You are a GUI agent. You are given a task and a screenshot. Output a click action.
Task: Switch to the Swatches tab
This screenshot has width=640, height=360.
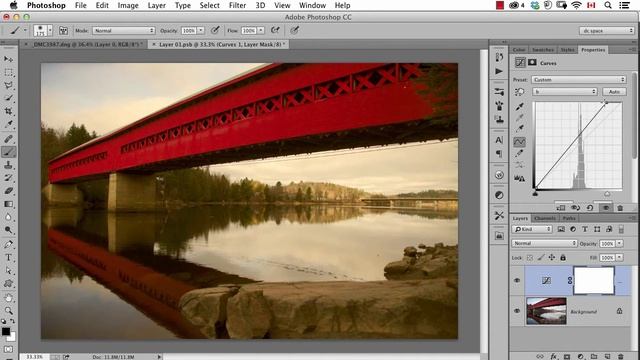click(x=543, y=50)
